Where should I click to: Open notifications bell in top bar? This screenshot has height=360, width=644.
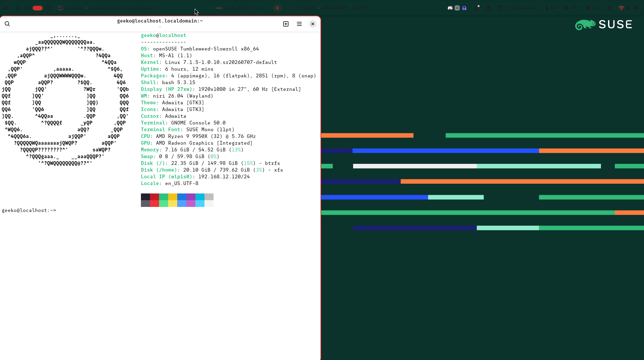click(477, 8)
